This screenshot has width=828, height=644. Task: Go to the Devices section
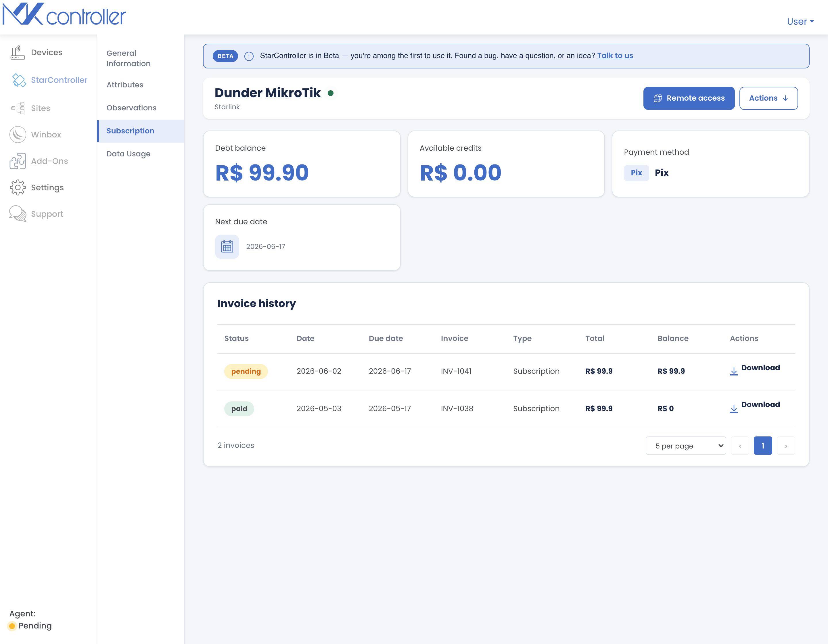click(47, 52)
